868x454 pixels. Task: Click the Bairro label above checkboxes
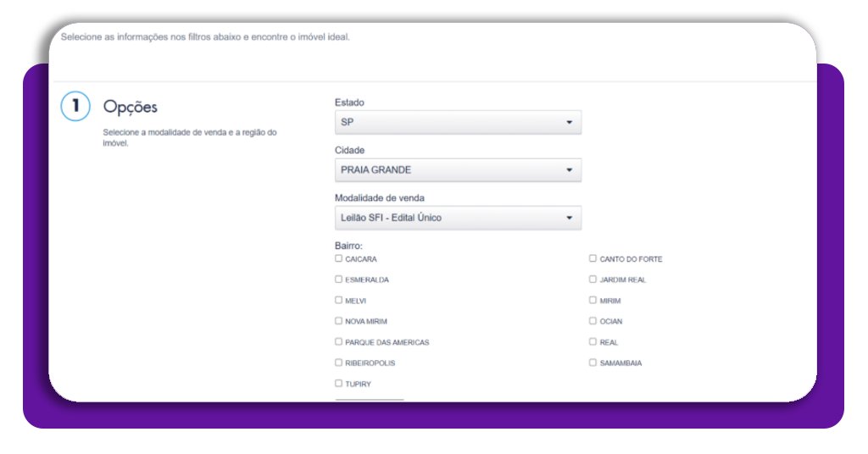pos(348,246)
